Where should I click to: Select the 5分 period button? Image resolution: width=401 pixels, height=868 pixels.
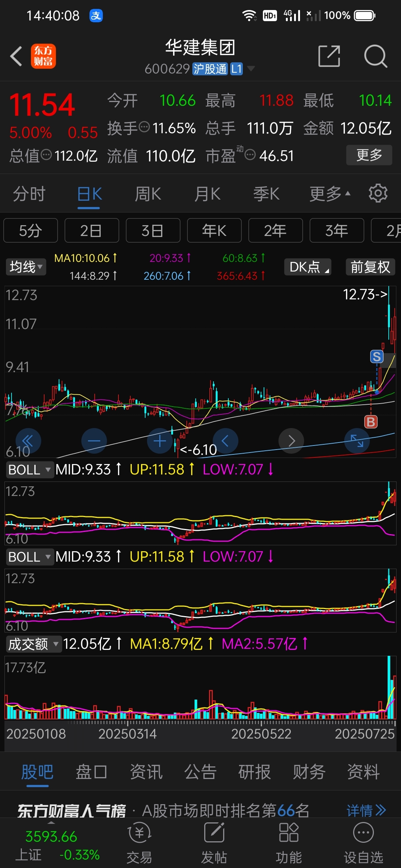(x=30, y=230)
